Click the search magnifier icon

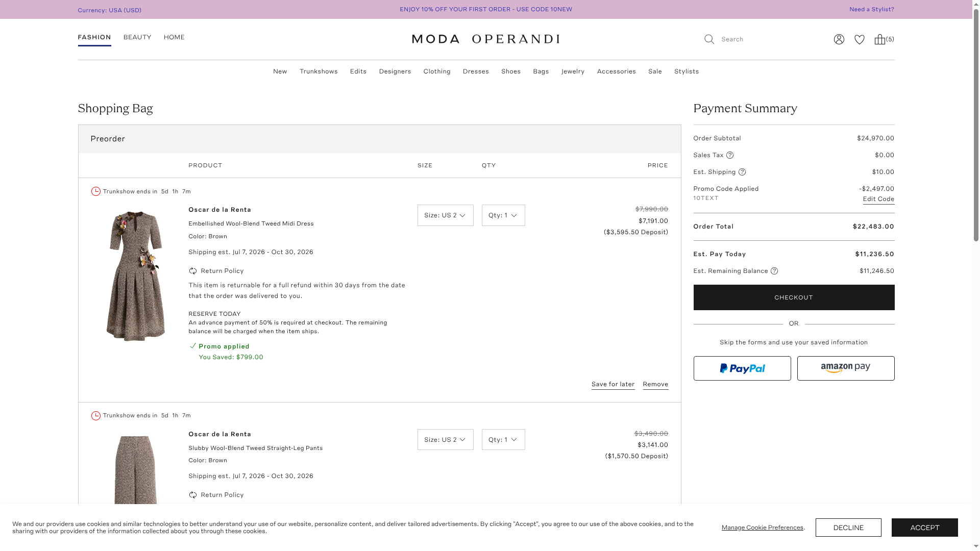[709, 39]
